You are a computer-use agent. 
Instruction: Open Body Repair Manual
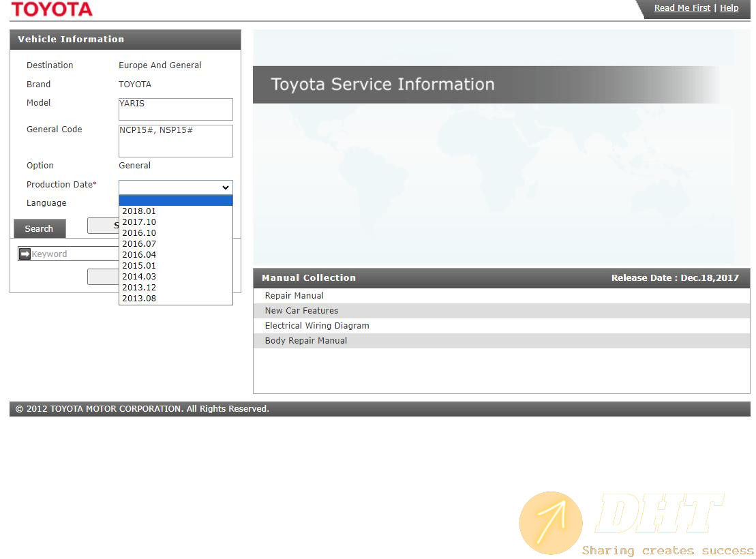[502, 340]
